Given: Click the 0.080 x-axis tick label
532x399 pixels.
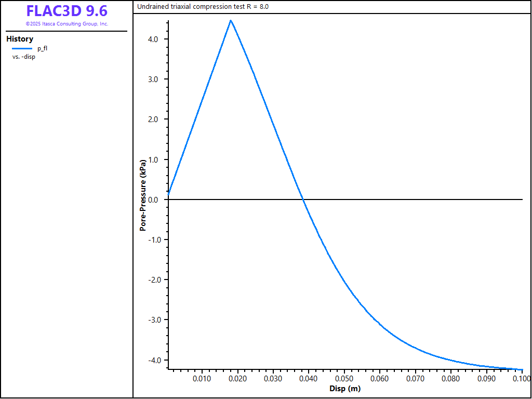Looking at the screenshot, I should [x=451, y=379].
